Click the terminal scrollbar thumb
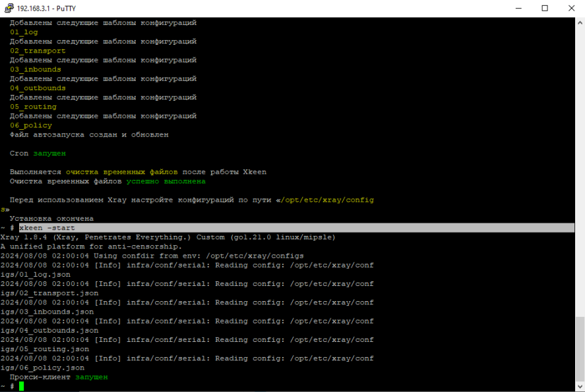Viewport: 585px width, 392px height. [579, 350]
